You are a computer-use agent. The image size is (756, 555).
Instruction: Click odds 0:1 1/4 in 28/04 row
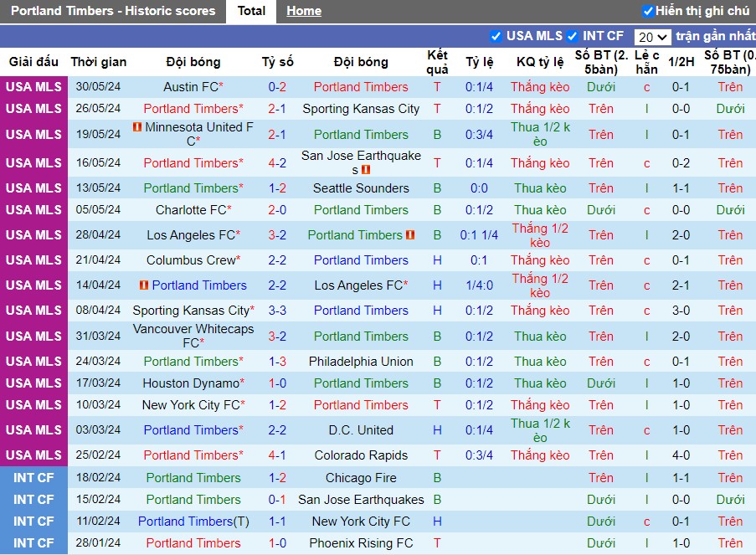(x=479, y=235)
